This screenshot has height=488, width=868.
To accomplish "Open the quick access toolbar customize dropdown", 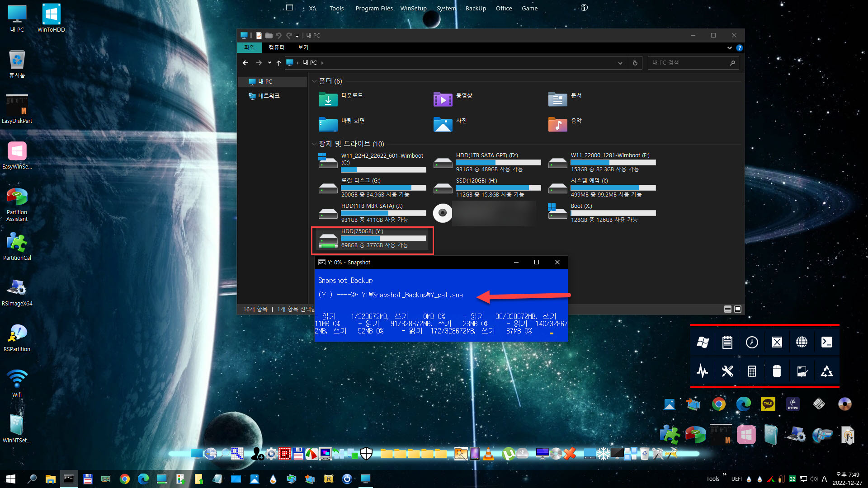I will pyautogui.click(x=297, y=36).
